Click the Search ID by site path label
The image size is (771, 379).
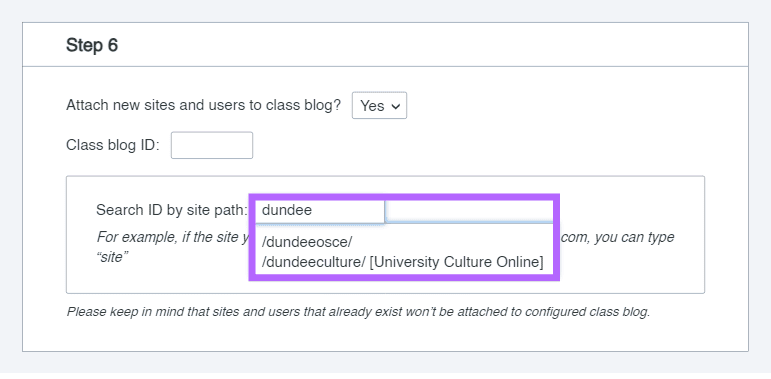pyautogui.click(x=172, y=210)
